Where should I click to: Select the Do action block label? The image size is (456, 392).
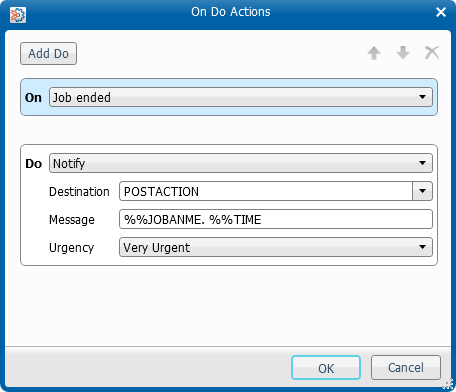tap(34, 163)
